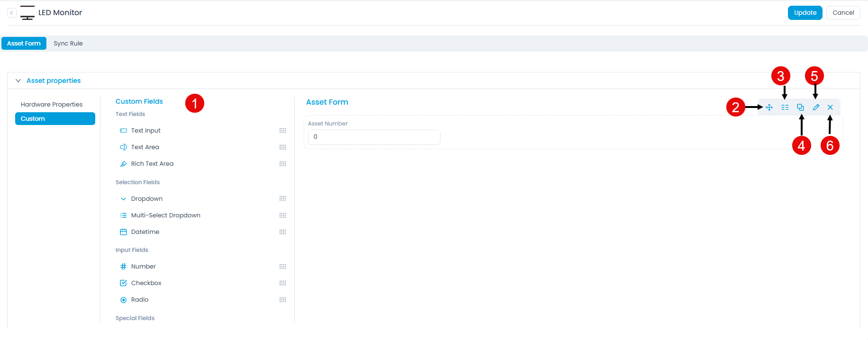
Task: Click the column layout icon in field toolbar
Action: (785, 107)
